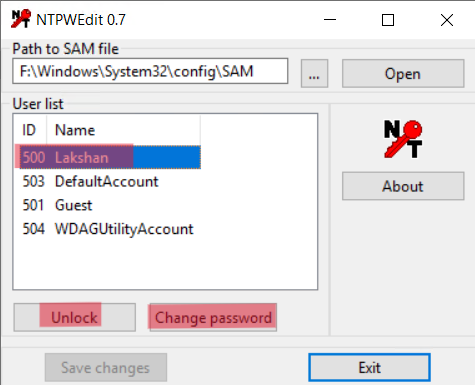
Task: Close the NTPWEdit window
Action: (x=447, y=20)
